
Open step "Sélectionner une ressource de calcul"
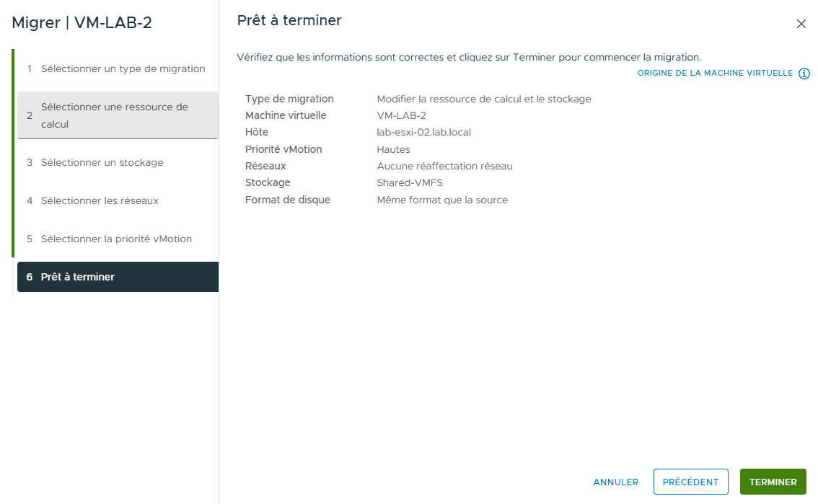114,115
